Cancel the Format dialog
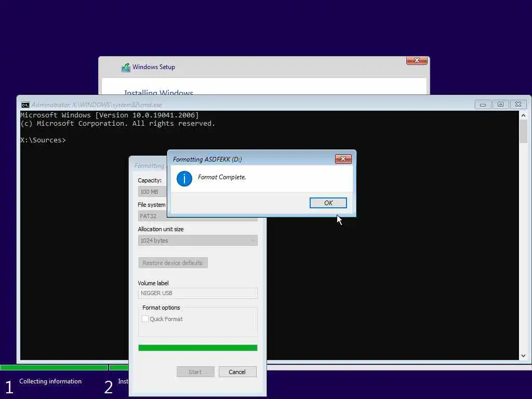This screenshot has width=532, height=399. pyautogui.click(x=237, y=372)
